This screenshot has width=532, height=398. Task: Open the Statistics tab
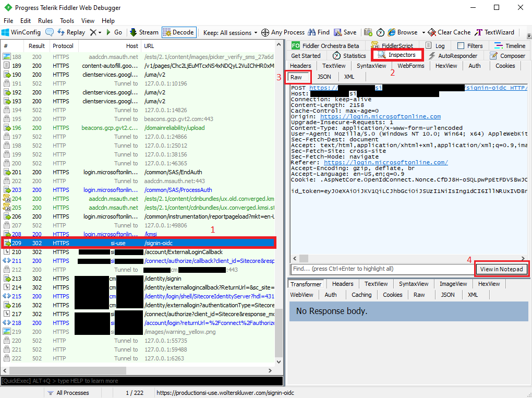[x=349, y=56]
